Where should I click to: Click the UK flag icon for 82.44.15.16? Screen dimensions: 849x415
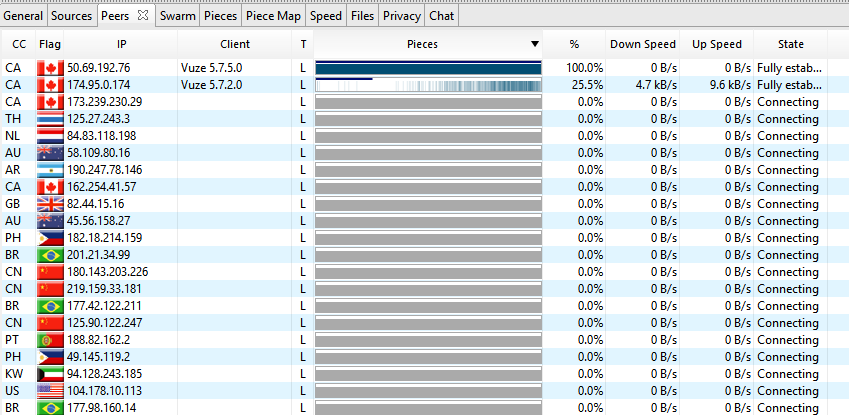pyautogui.click(x=50, y=204)
